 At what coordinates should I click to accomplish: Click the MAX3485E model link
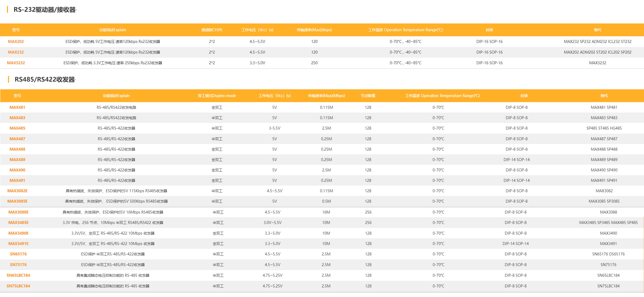tap(18, 223)
